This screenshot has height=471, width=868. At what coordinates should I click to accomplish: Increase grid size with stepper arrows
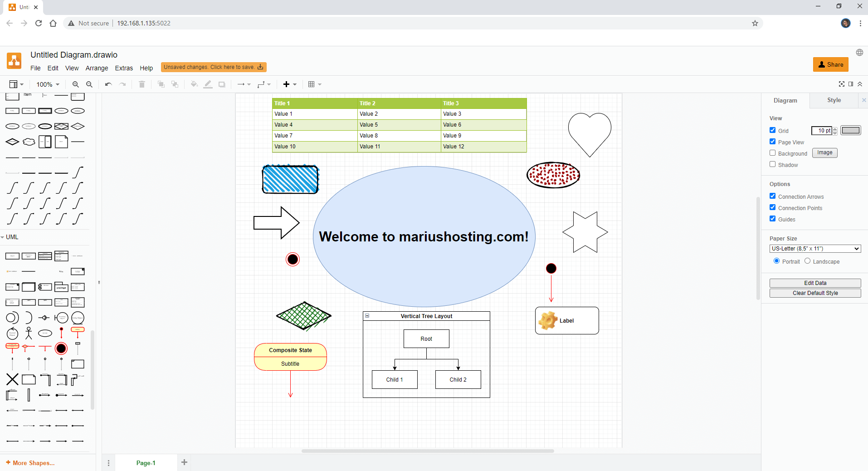coord(835,129)
